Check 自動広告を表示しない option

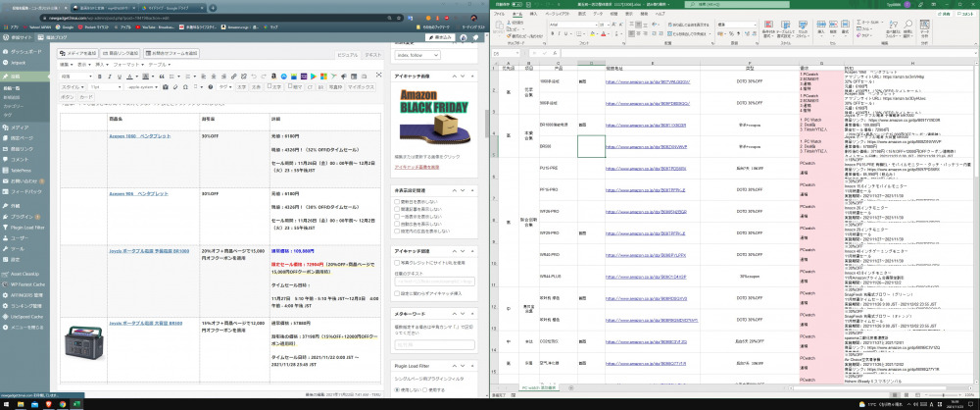[397, 224]
